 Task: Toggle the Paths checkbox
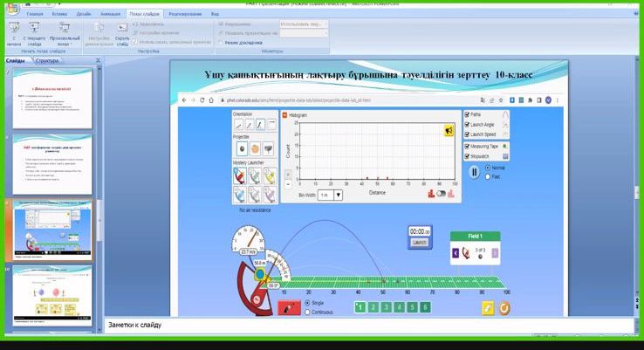click(467, 114)
